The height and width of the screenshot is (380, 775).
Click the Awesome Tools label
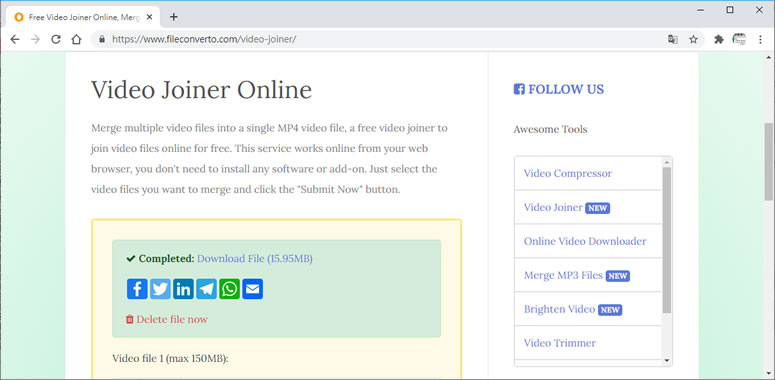[x=550, y=129]
